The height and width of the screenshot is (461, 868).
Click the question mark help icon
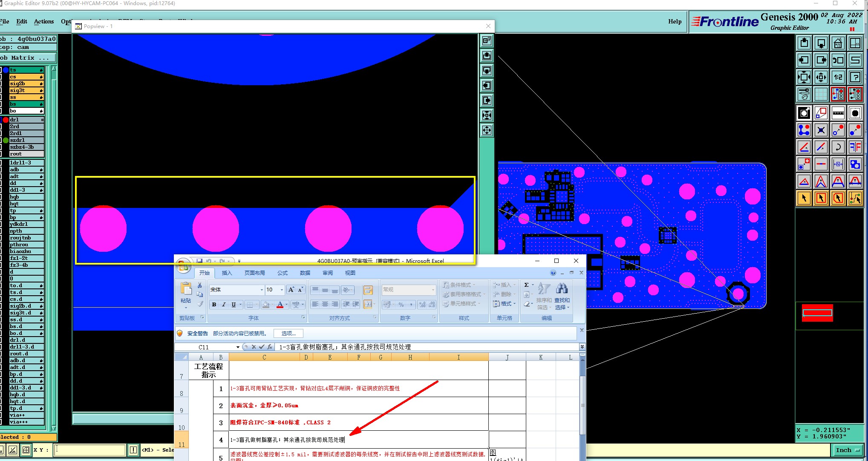coord(855,77)
